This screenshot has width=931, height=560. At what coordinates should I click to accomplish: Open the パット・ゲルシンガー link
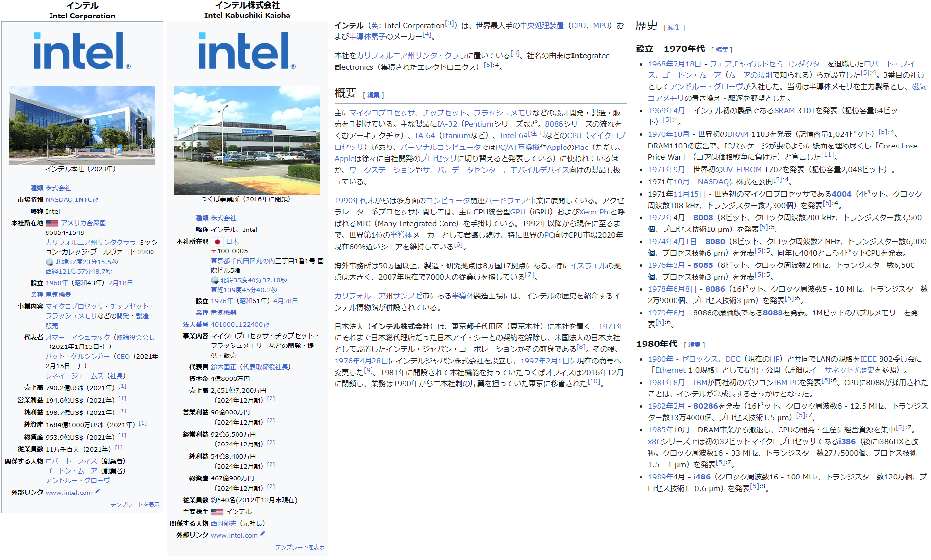click(78, 356)
